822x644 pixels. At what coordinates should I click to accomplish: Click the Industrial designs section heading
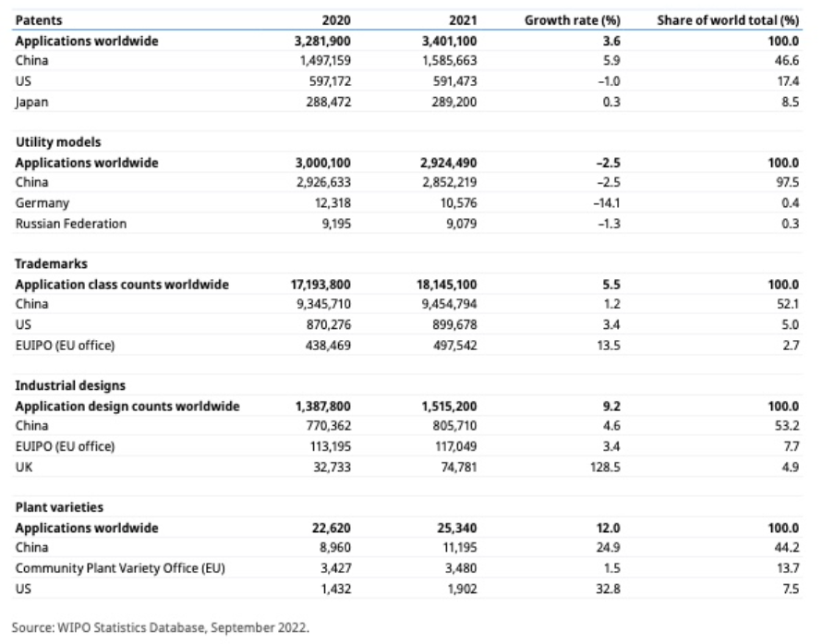[70, 385]
